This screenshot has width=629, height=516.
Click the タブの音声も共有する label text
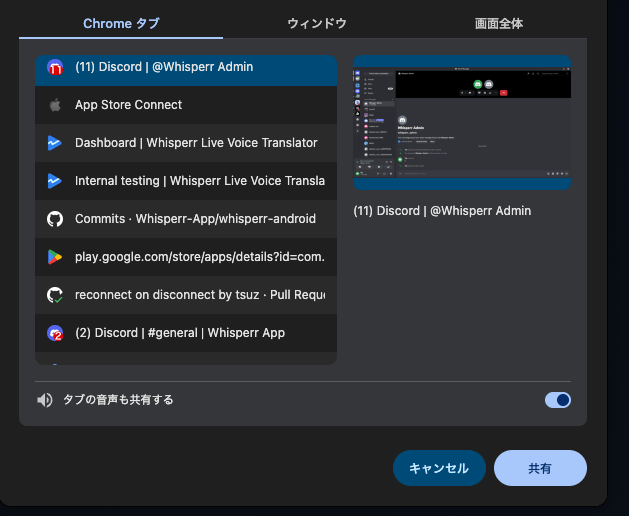tap(118, 400)
